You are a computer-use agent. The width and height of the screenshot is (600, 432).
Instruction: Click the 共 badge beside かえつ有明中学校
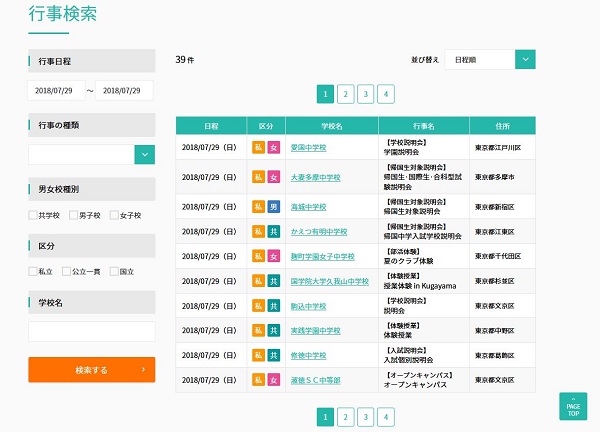click(x=273, y=232)
